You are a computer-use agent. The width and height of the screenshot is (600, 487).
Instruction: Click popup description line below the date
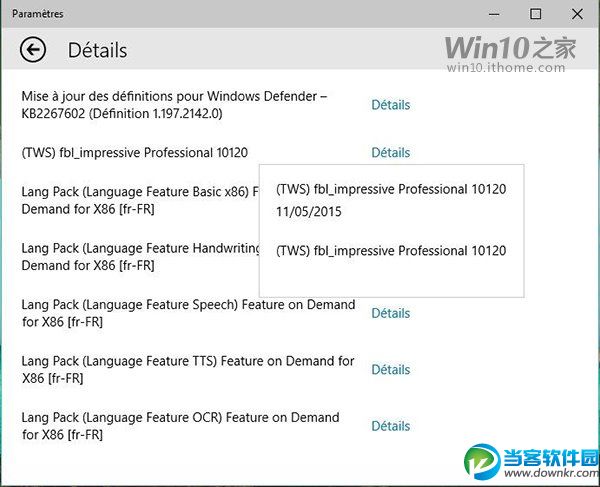tap(391, 251)
